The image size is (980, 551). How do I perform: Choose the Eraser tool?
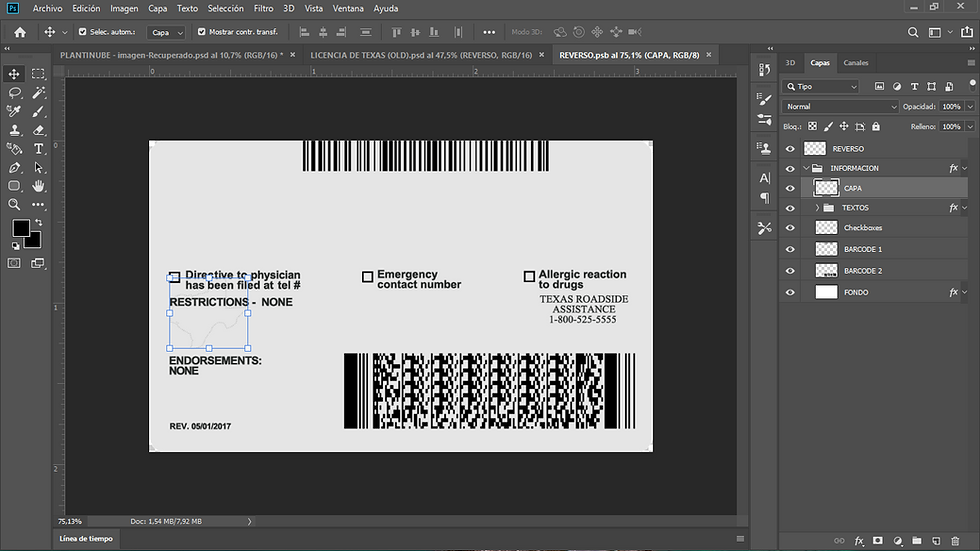click(38, 130)
